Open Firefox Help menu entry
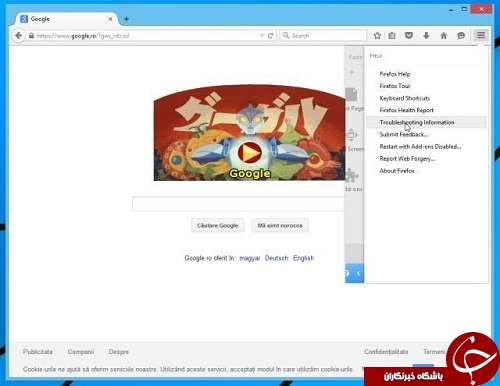 coord(395,74)
